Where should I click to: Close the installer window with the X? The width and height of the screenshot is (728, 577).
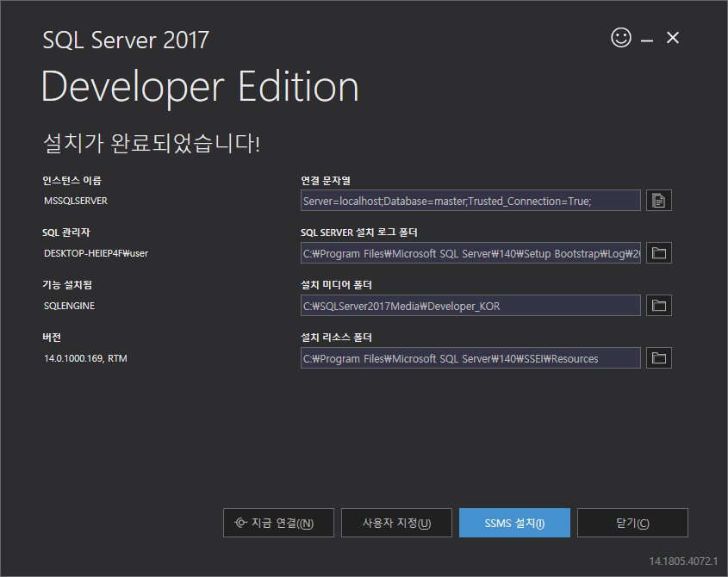673,38
